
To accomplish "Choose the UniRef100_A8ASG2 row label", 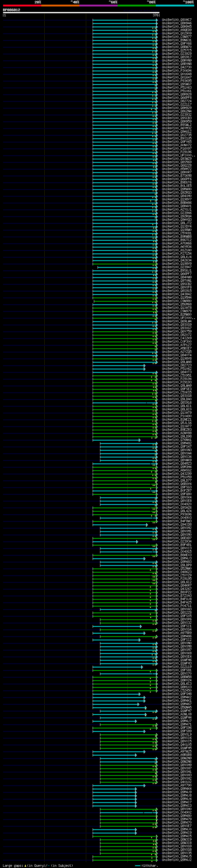I will pyautogui.click(x=176, y=470).
